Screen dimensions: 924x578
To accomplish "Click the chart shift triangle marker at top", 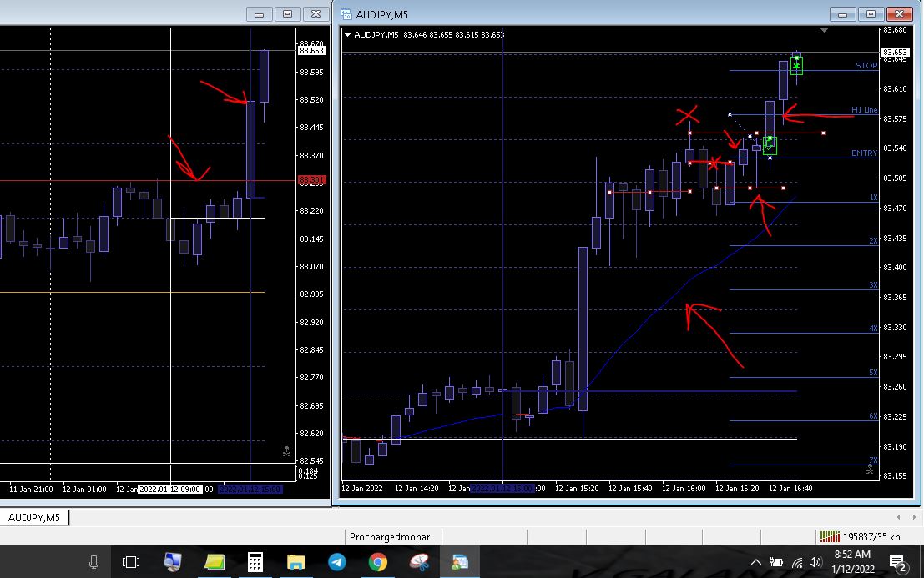I will point(825,30).
